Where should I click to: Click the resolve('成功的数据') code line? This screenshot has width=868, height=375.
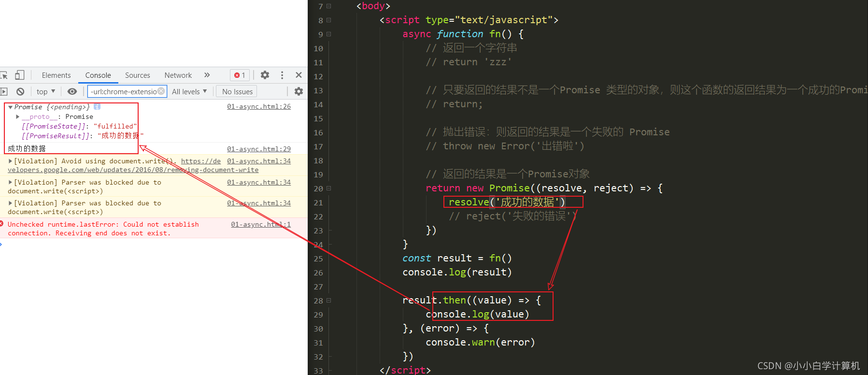[x=507, y=202]
